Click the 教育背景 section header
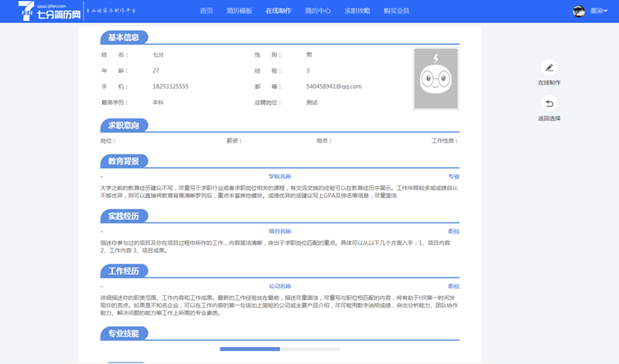619x364 pixels. tap(124, 162)
